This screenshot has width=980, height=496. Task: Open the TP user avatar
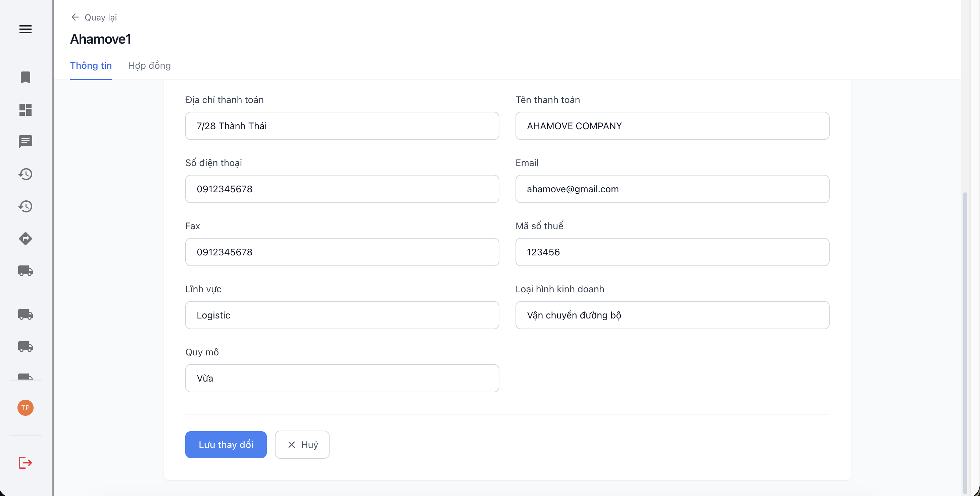[26, 408]
